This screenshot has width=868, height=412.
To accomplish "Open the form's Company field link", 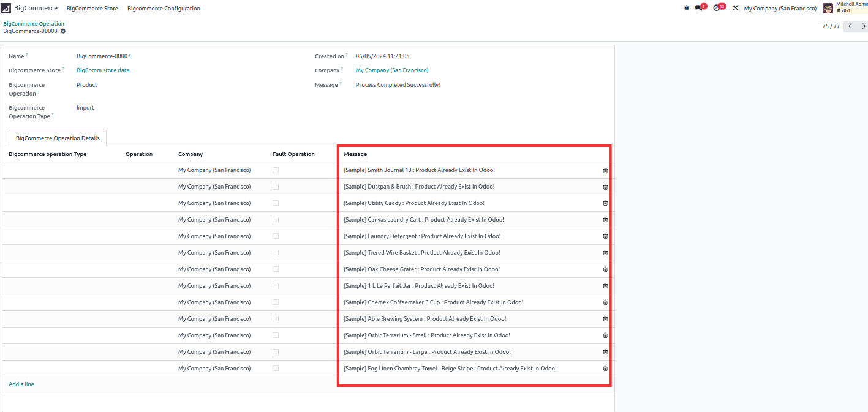I will (x=392, y=70).
